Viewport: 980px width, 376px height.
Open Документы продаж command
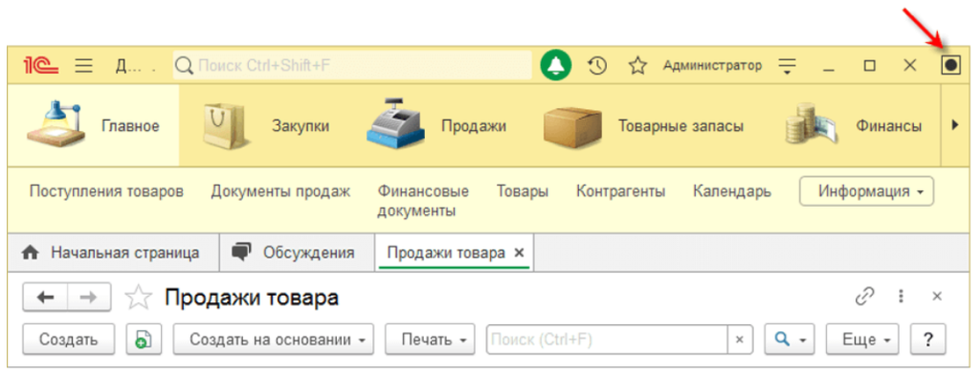280,191
